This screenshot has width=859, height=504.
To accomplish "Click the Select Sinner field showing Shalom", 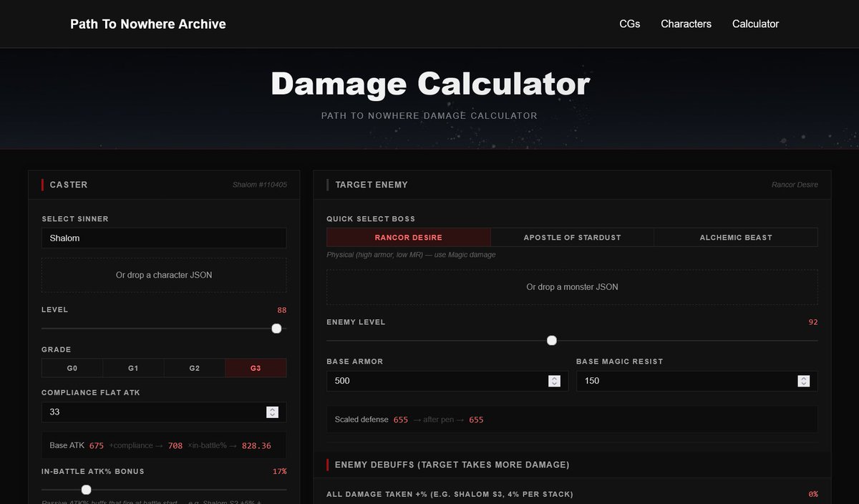I will click(x=164, y=238).
